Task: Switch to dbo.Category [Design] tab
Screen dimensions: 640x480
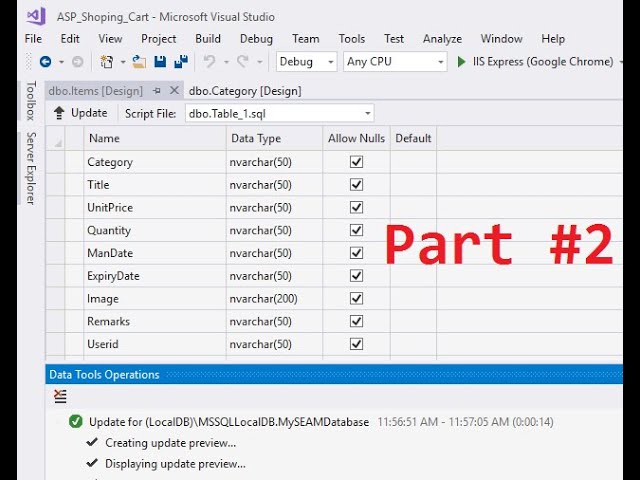Action: click(245, 91)
